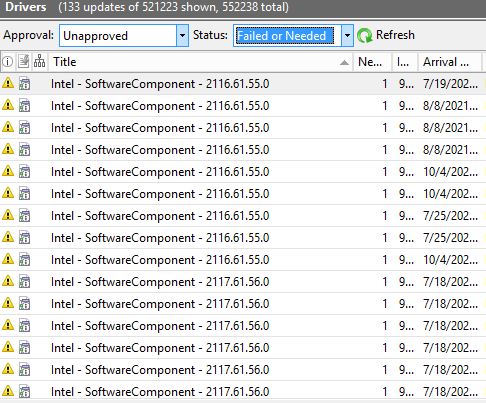Open the Approval dropdown showing Unapproved

click(124, 35)
